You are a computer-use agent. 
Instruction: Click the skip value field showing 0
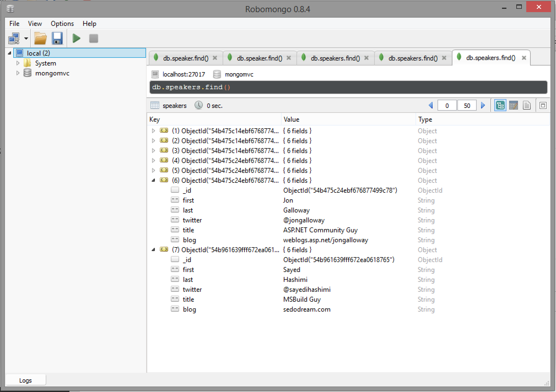[x=447, y=105]
